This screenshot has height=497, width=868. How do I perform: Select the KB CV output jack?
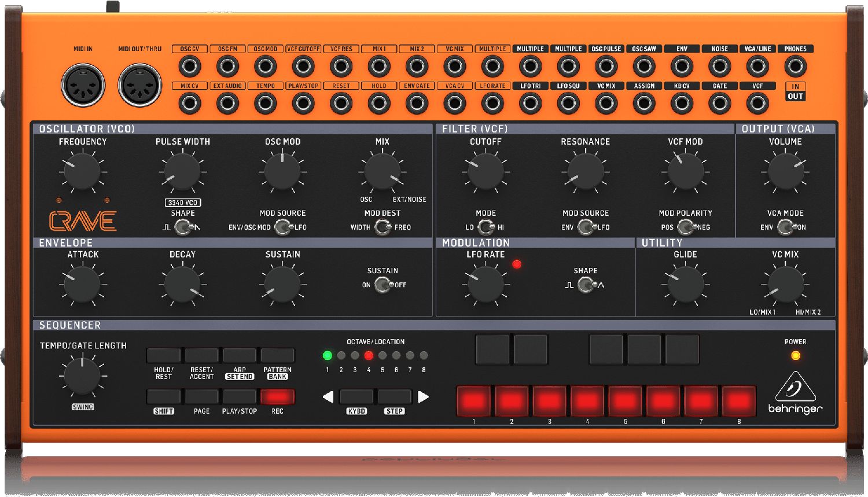682,104
